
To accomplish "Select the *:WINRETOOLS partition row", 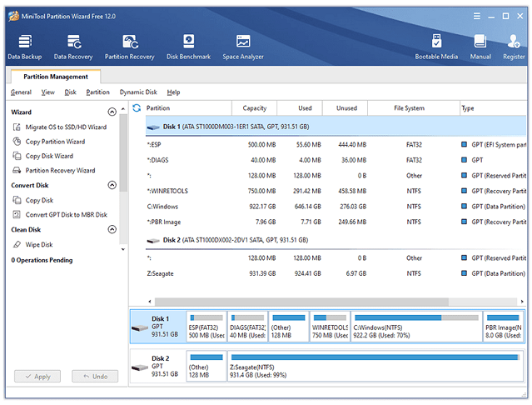I will click(336, 191).
